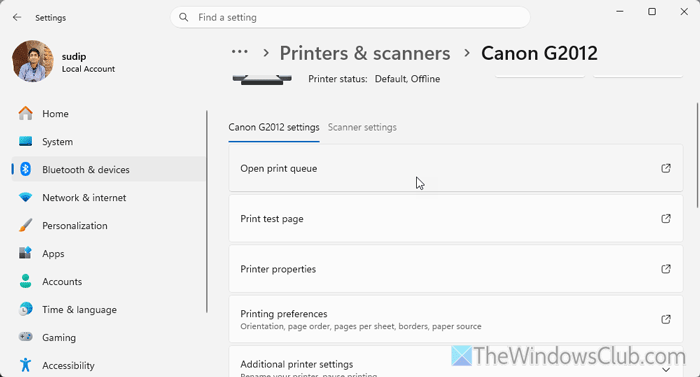Open Personalization settings
Viewport: 700px width, 377px height.
click(x=109, y=225)
